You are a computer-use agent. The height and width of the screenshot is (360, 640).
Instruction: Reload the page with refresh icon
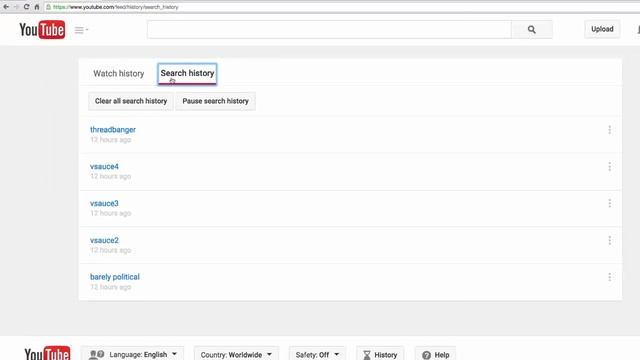27,7
